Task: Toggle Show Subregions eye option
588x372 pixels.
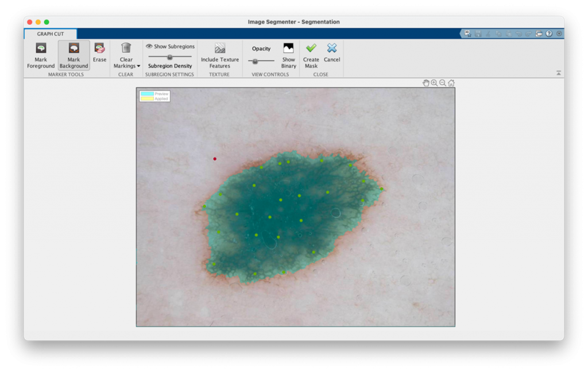Action: (x=170, y=47)
